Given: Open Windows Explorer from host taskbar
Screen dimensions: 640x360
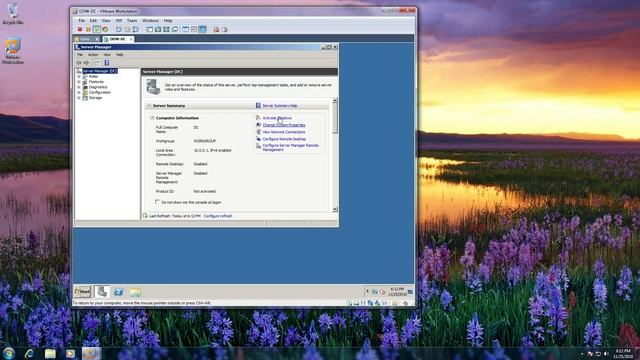Looking at the screenshot, I should pos(50,353).
